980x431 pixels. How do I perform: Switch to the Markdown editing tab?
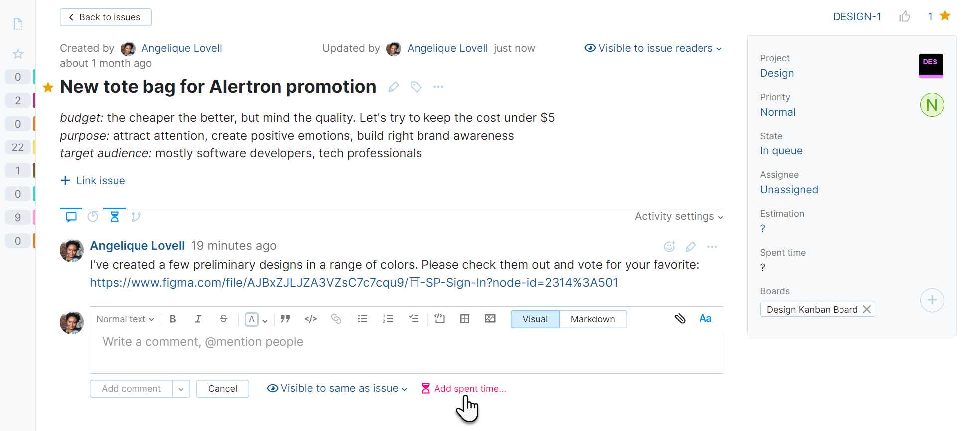(x=592, y=319)
